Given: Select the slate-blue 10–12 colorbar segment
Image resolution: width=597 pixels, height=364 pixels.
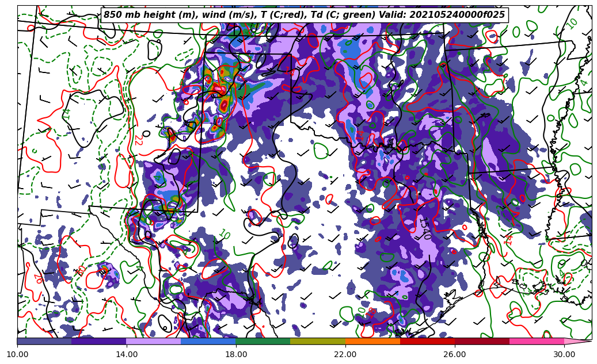Looking at the screenshot, I should (x=44, y=342).
